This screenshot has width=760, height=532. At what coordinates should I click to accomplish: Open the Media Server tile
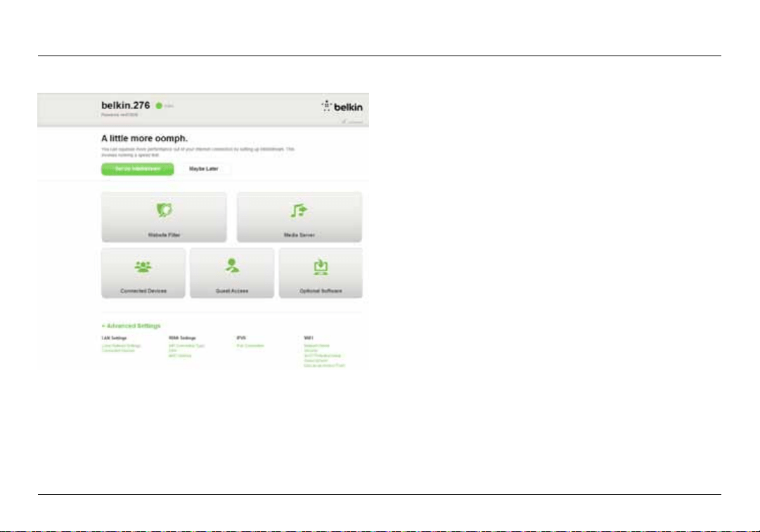pyautogui.click(x=299, y=217)
